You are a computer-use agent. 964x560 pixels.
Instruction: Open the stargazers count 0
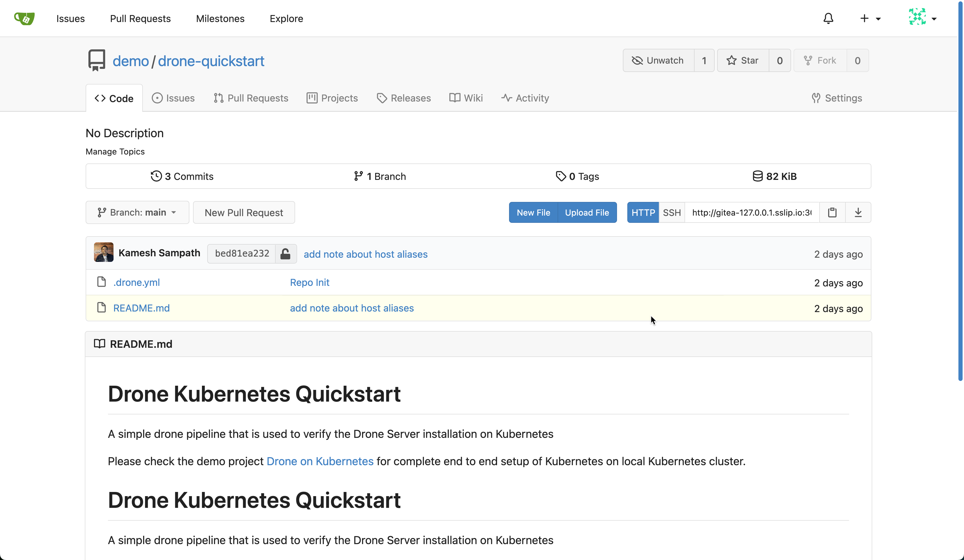pyautogui.click(x=780, y=61)
